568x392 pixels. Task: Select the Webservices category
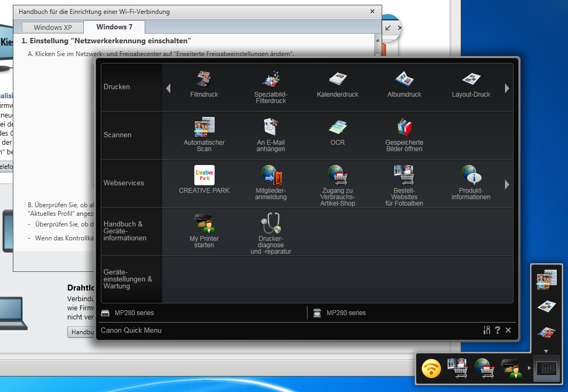click(x=131, y=183)
